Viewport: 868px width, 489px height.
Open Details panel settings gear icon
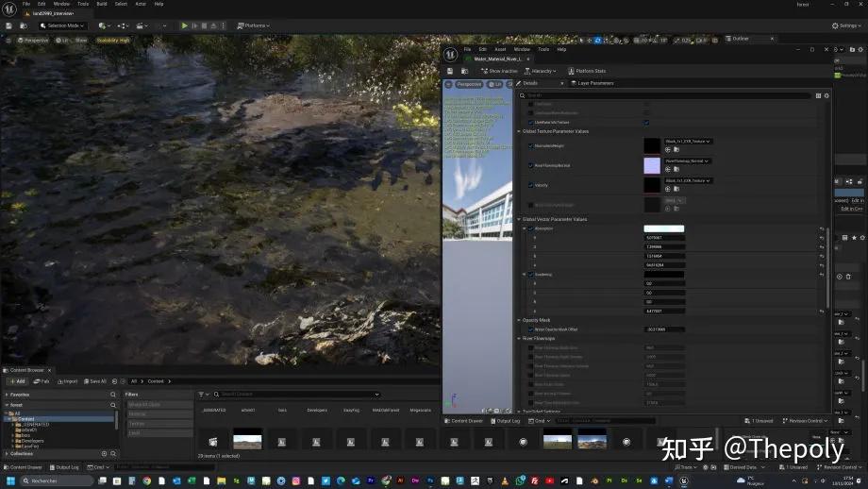click(x=826, y=95)
